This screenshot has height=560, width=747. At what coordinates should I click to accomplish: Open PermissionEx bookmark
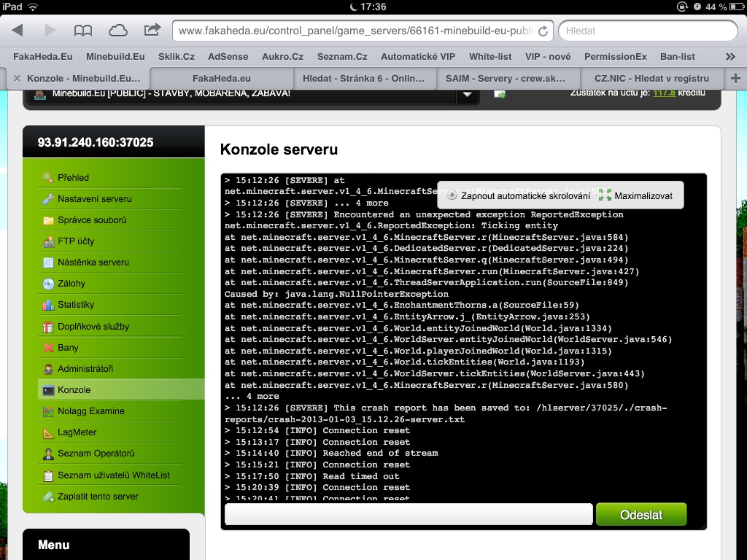616,57
